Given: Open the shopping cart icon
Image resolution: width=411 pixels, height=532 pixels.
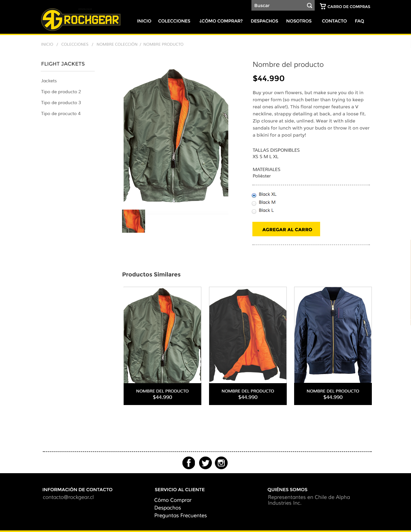Looking at the screenshot, I should pos(323,6).
